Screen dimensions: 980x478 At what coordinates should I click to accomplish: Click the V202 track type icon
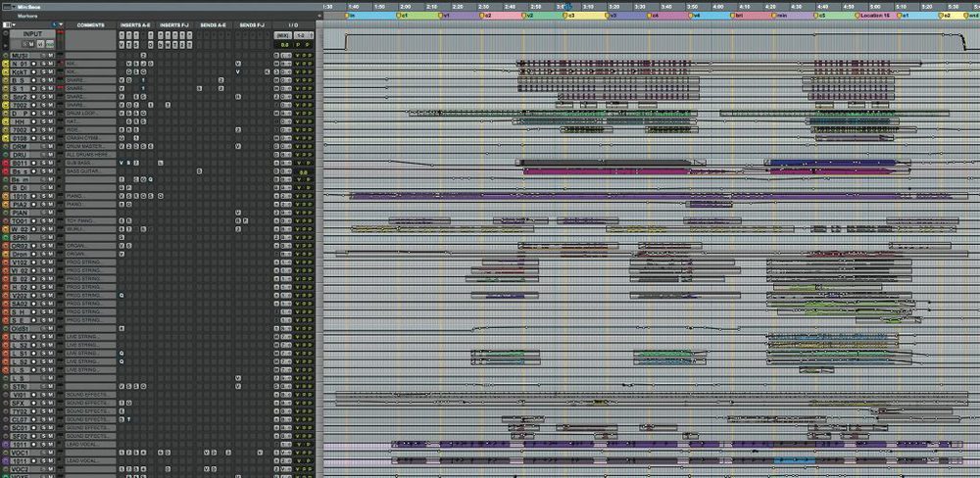(x=6, y=295)
